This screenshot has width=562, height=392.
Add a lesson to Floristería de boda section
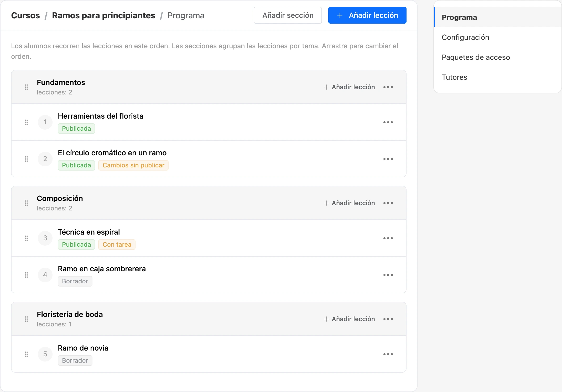[349, 319]
